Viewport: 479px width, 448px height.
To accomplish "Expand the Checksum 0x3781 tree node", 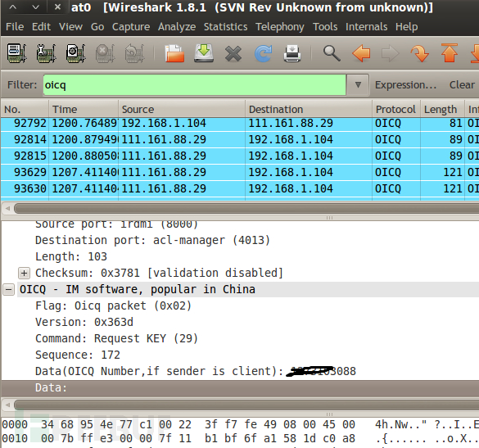I will click(x=24, y=273).
